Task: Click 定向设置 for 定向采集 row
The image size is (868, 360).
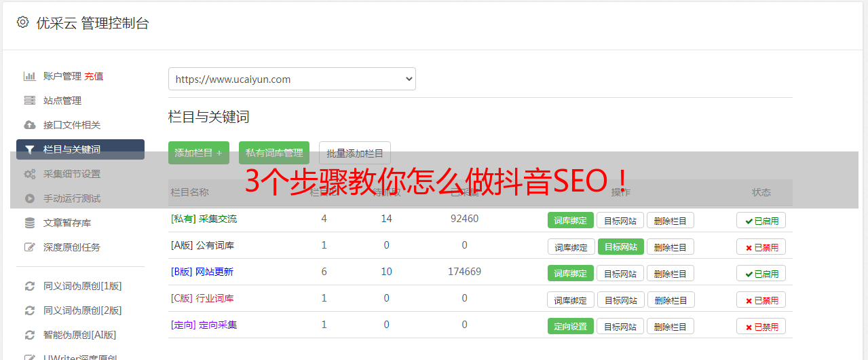Action: [571, 326]
